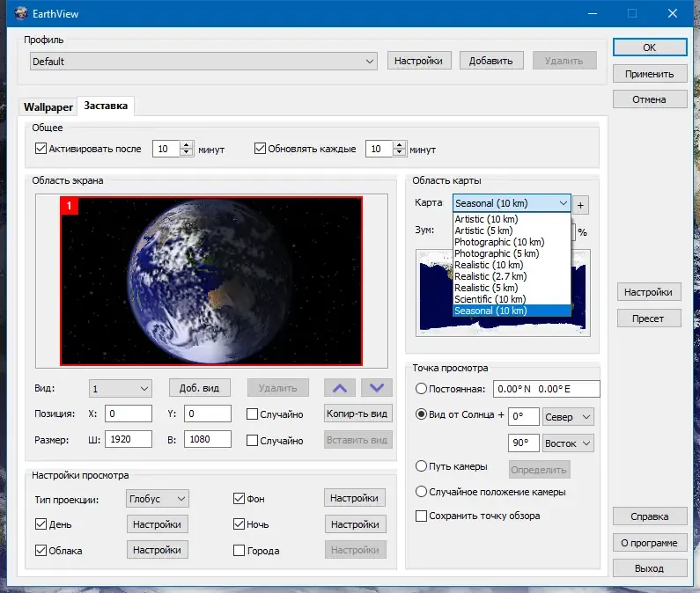
Task: Click the up arrow view order button
Action: [x=341, y=388]
